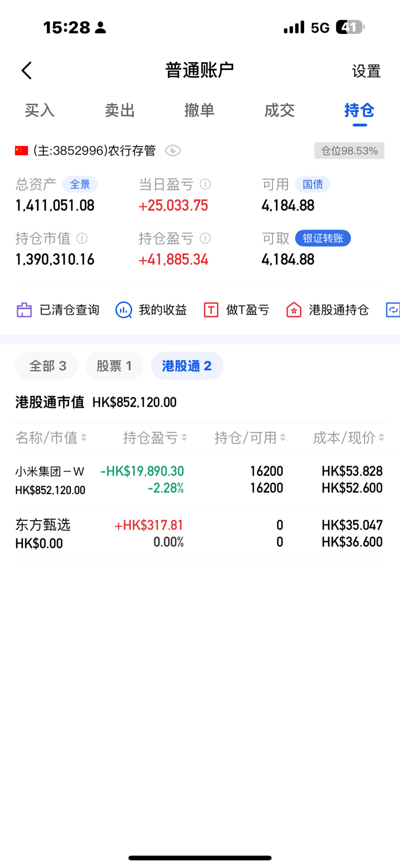Open 我的收益 chart icon

123,310
